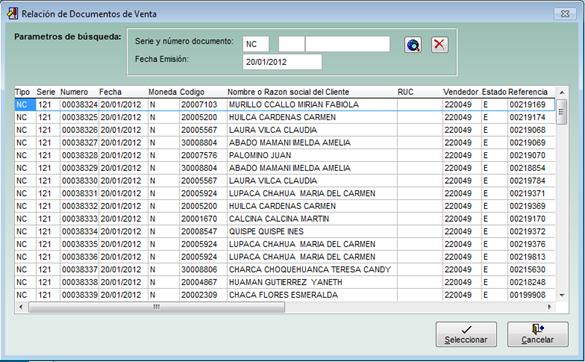Click the red X clear icon

tap(439, 45)
